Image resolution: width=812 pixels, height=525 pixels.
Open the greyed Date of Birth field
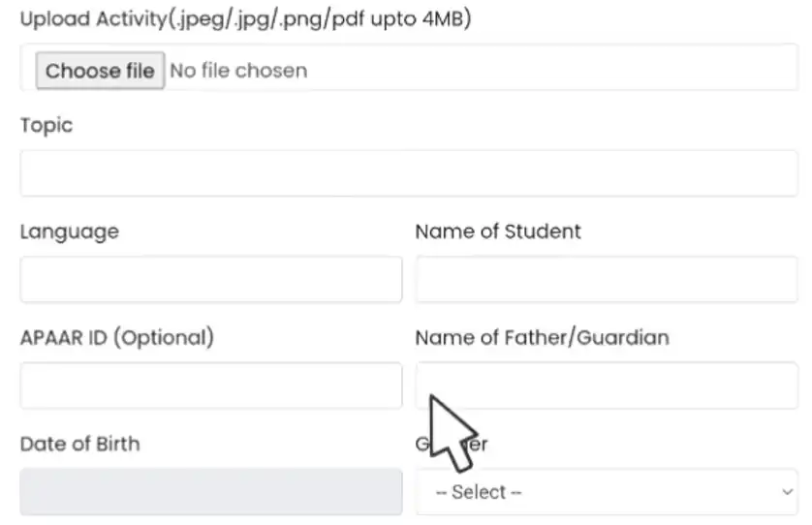click(x=211, y=492)
